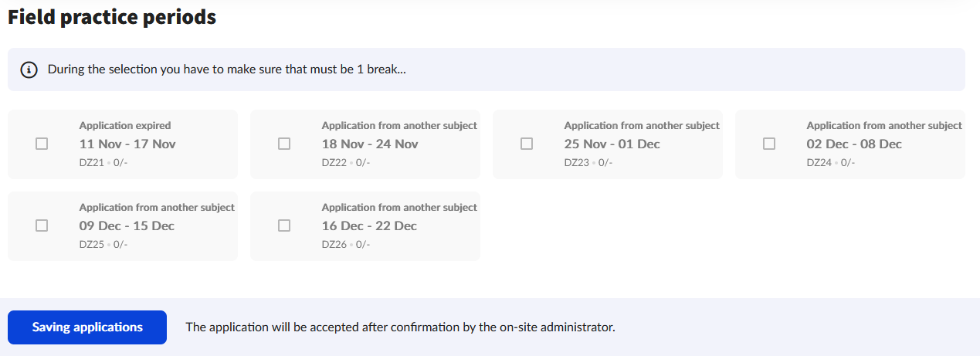Tick the checkbox for 11 Nov - 17 Nov
The image size is (980, 356).
pyautogui.click(x=42, y=144)
